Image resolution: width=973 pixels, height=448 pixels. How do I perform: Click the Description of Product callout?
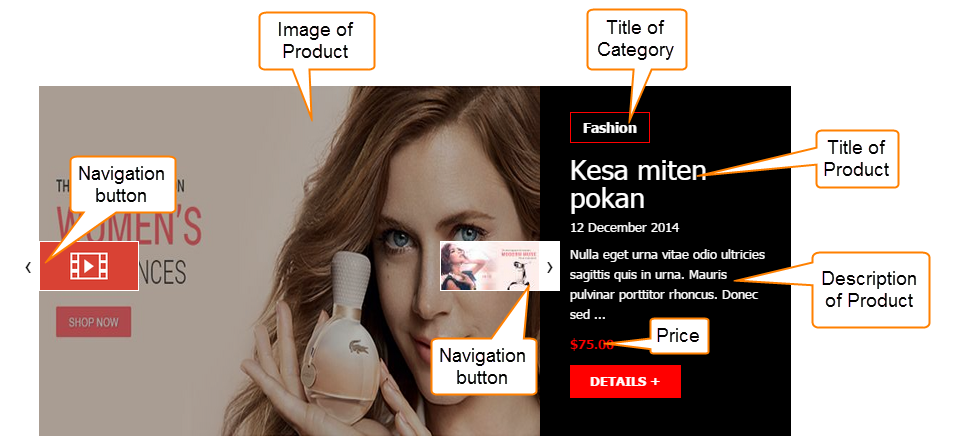click(x=869, y=289)
